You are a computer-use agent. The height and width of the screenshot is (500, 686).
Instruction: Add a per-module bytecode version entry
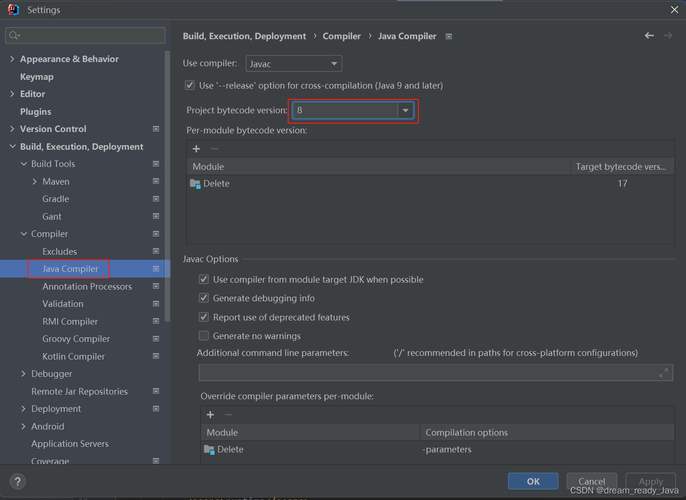(x=196, y=149)
